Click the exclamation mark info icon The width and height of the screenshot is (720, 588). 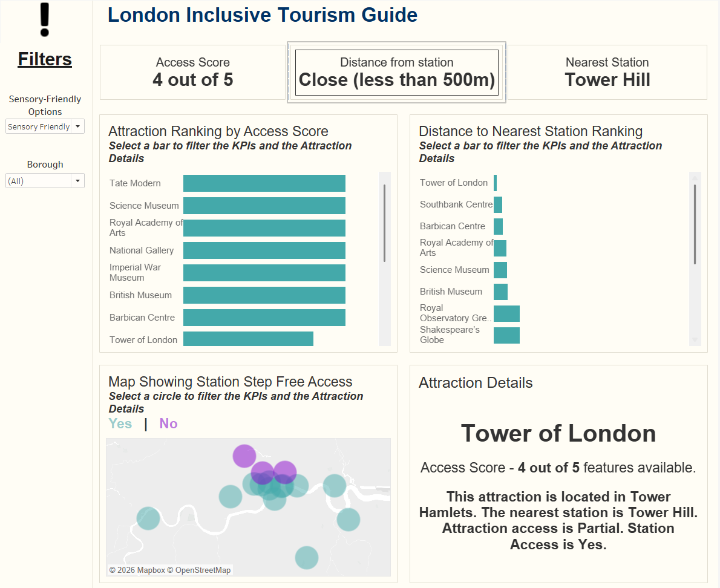(x=45, y=20)
